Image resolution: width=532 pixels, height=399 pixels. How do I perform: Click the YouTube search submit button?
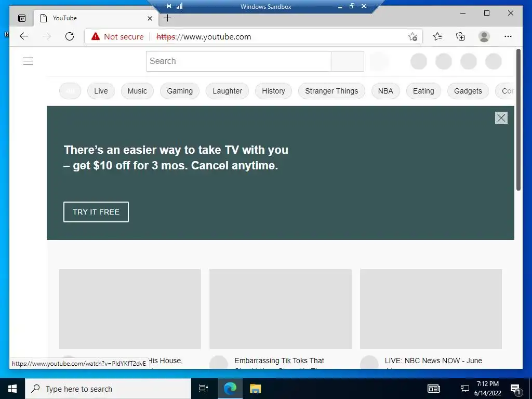pos(348,61)
